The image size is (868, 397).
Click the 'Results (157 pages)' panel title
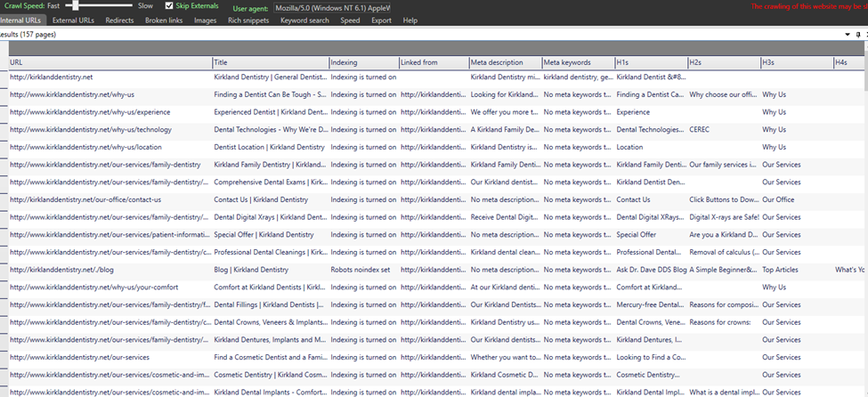pos(28,35)
